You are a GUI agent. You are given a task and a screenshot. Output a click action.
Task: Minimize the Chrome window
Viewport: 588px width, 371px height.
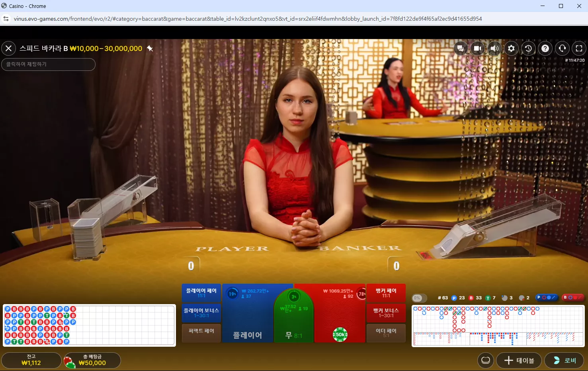point(543,6)
